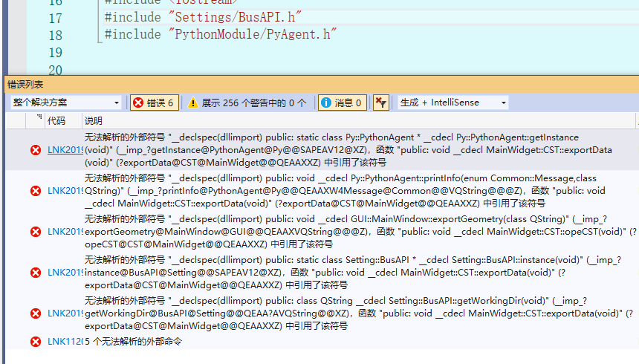
Task: Click error icon of the getInstance error row
Action: tap(36, 150)
